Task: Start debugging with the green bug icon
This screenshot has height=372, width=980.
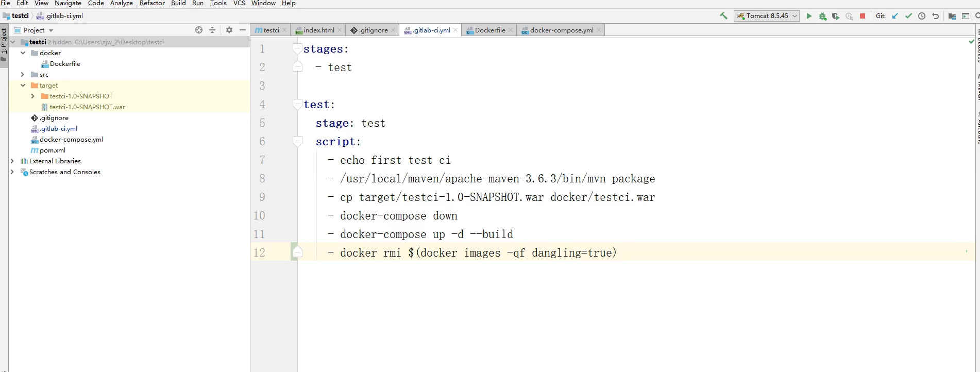Action: click(x=822, y=16)
